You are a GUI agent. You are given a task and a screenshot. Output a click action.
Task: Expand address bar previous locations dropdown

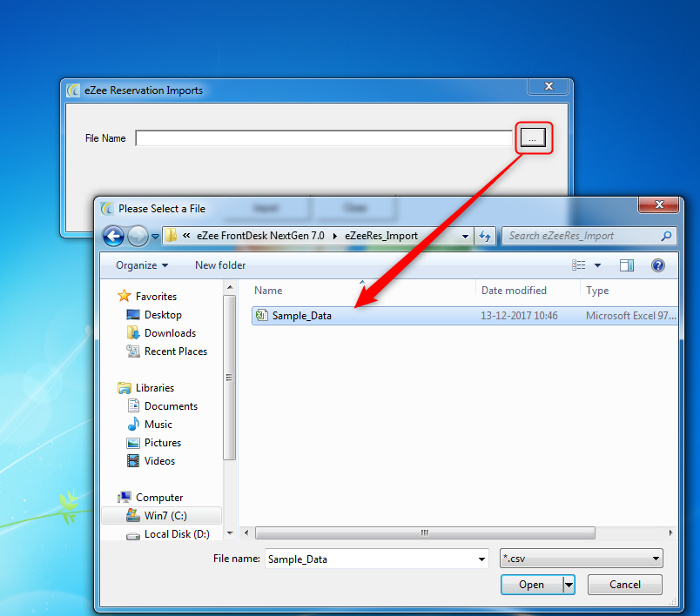tap(465, 236)
